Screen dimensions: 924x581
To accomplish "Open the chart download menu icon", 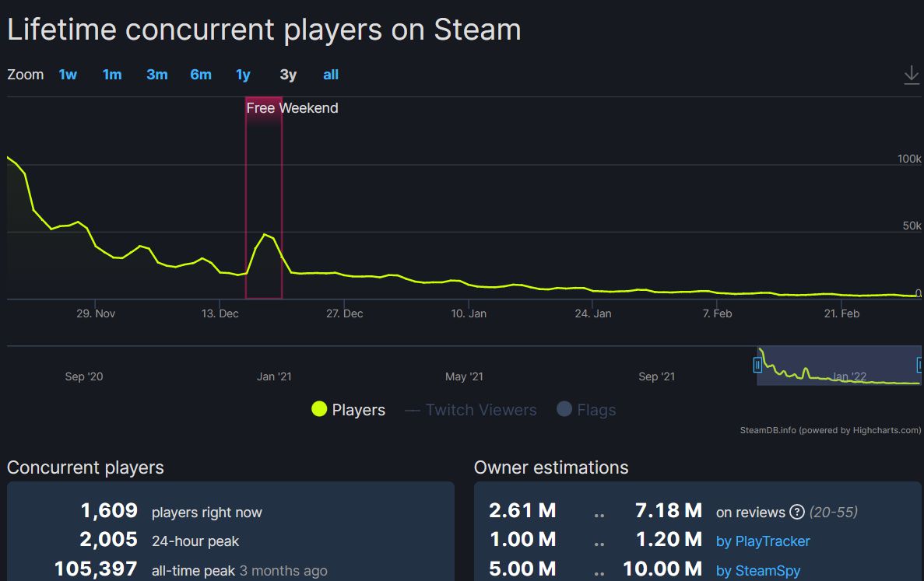I will pos(912,75).
